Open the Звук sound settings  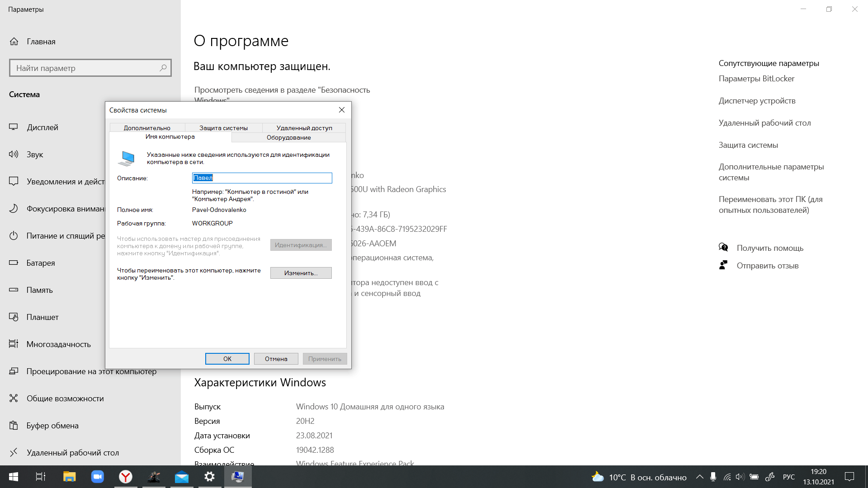point(34,155)
